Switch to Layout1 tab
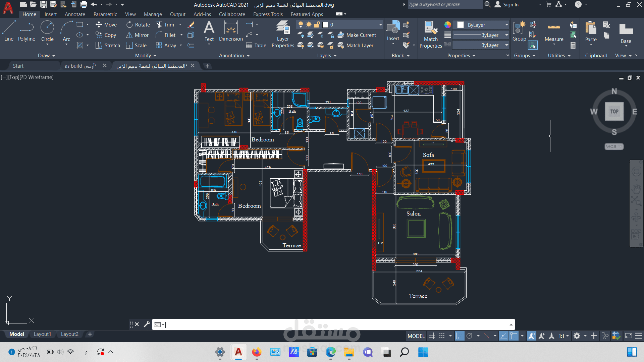Screen dimensions: 644x362 point(42,334)
